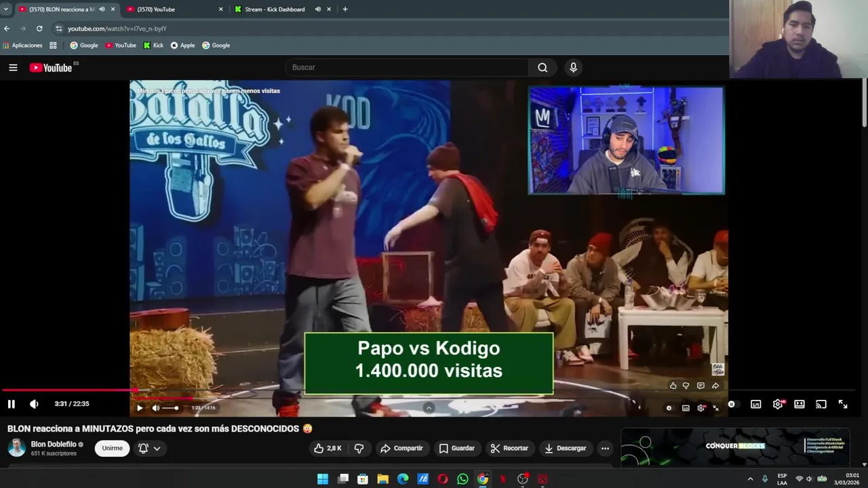Open WhatsApp from the taskbar
Viewport: 868px width, 488px height.
coord(462,479)
